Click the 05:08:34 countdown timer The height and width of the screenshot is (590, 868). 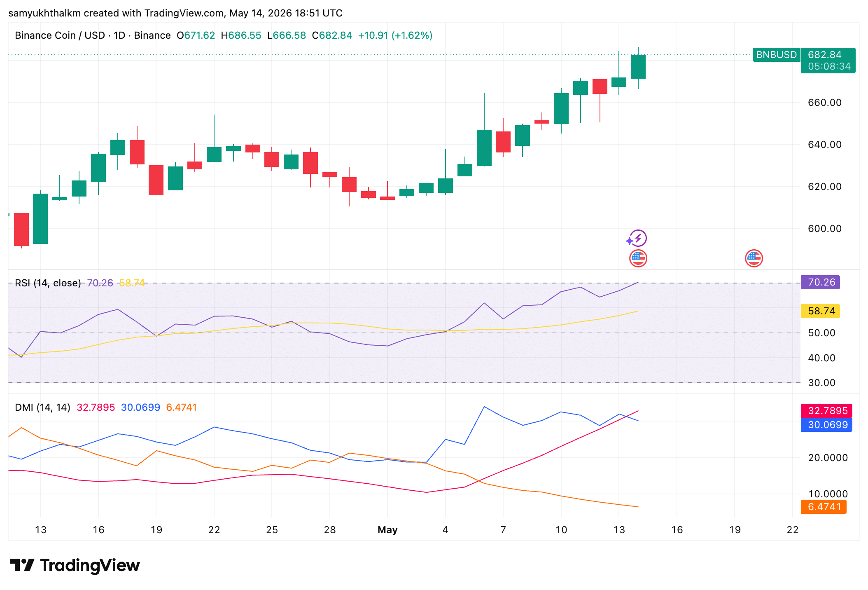(x=829, y=66)
